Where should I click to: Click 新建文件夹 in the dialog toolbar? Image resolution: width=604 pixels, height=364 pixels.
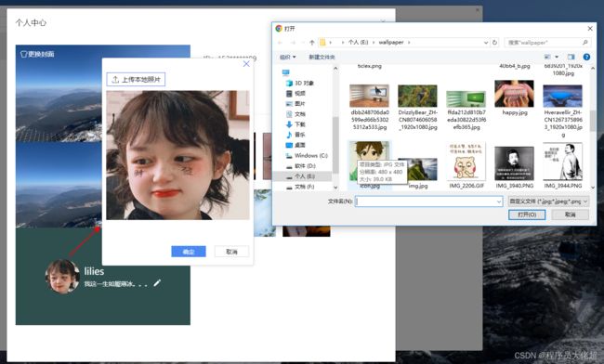(322, 57)
